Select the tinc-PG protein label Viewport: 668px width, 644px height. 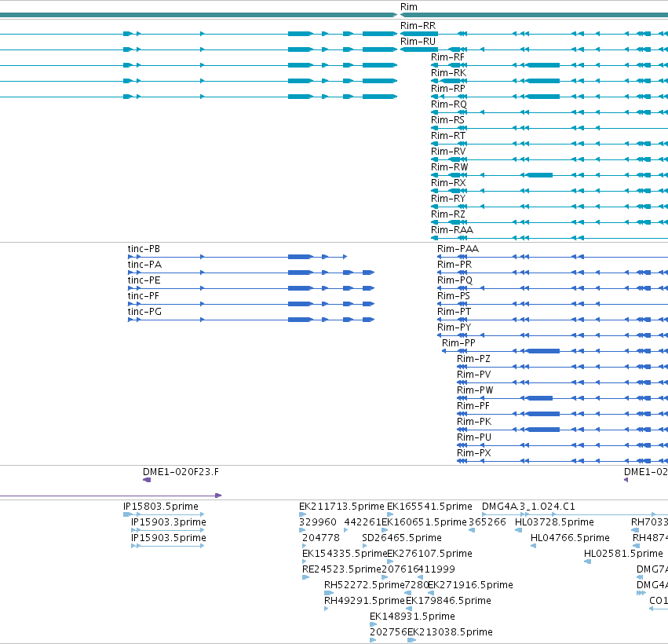coord(144,312)
